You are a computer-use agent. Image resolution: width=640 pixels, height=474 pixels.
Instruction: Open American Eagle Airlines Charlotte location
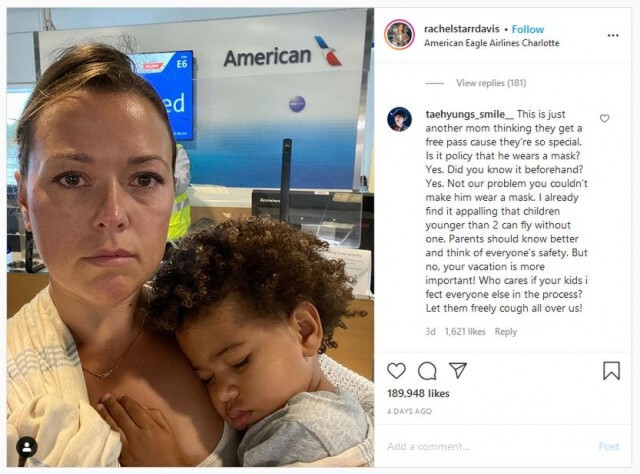pyautogui.click(x=491, y=43)
